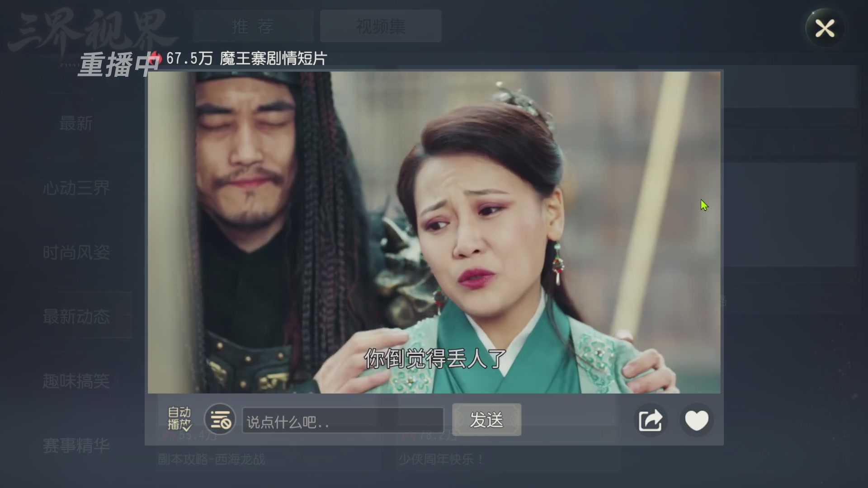Toggle the 自动播放 auto-play checkbox

pyautogui.click(x=179, y=419)
